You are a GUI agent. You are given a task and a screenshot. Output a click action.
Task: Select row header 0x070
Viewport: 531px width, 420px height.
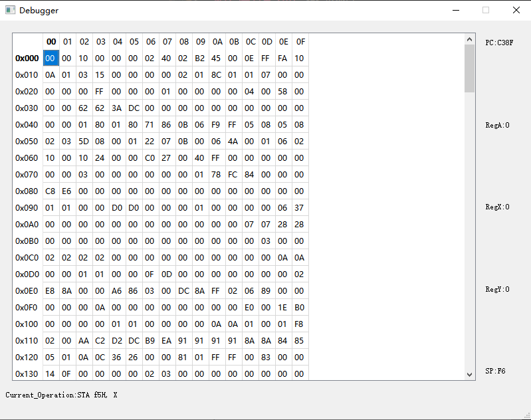(x=28, y=174)
